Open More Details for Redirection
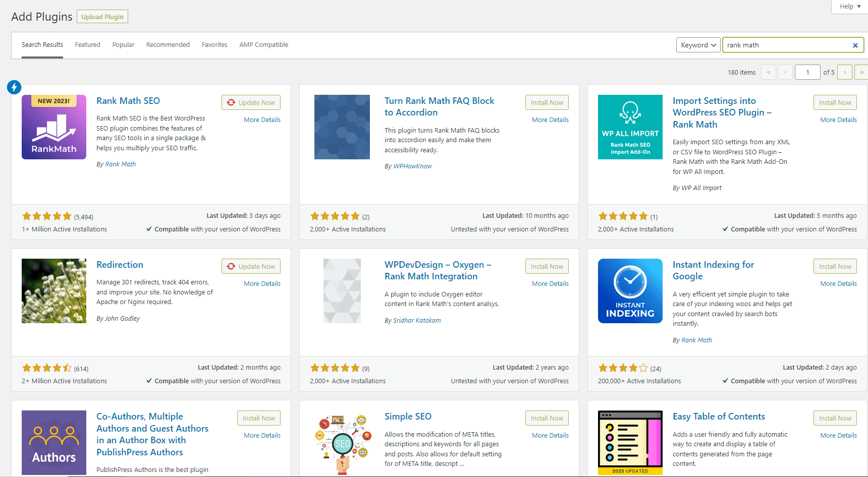This screenshot has height=477, width=868. [262, 284]
